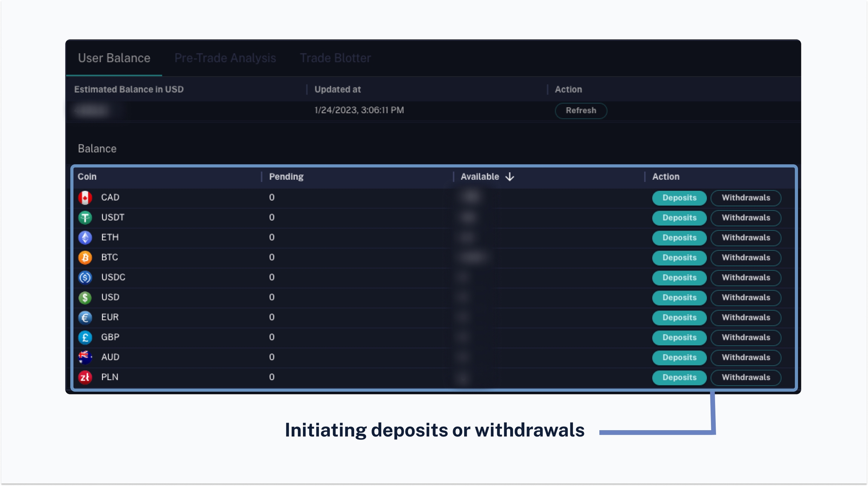The width and height of the screenshot is (868, 486).
Task: Open Deposits for BTC
Action: tap(679, 258)
